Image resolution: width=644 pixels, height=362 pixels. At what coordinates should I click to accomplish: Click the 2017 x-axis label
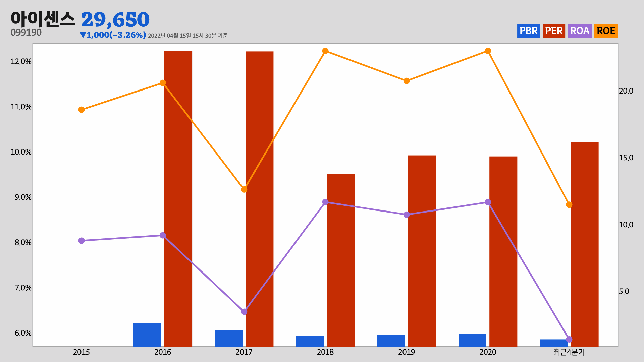pos(244,352)
